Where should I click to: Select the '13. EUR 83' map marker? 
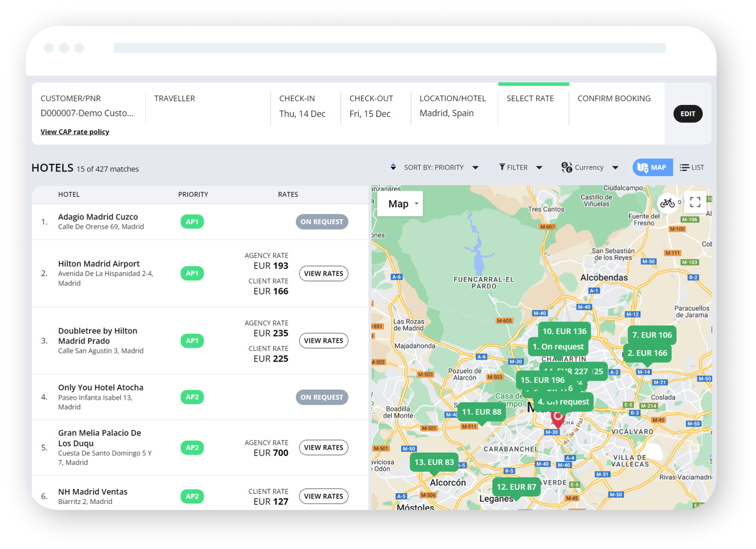coord(434,462)
